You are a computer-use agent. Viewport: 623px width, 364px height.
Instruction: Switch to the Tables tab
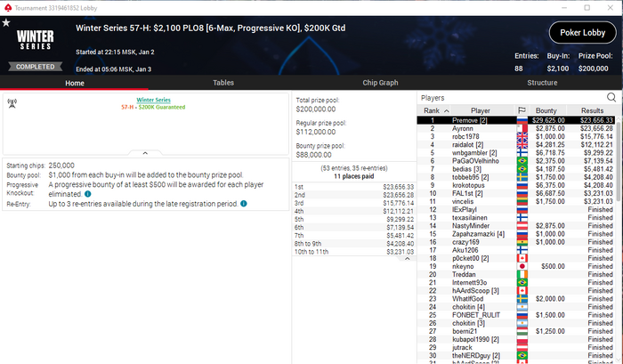click(222, 83)
